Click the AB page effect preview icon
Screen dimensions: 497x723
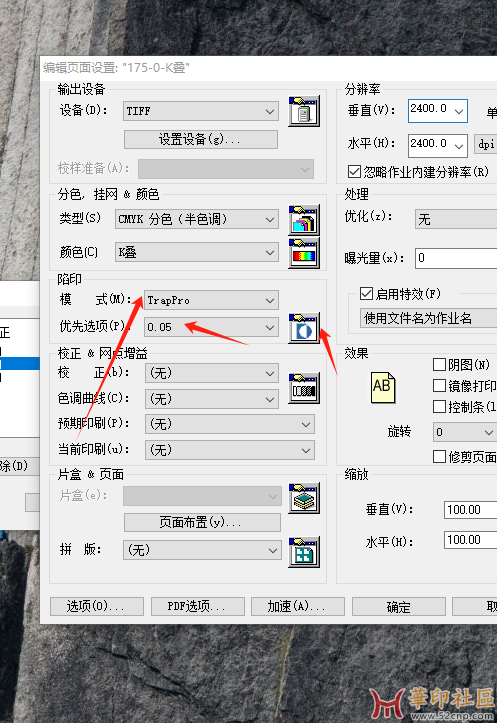(383, 388)
